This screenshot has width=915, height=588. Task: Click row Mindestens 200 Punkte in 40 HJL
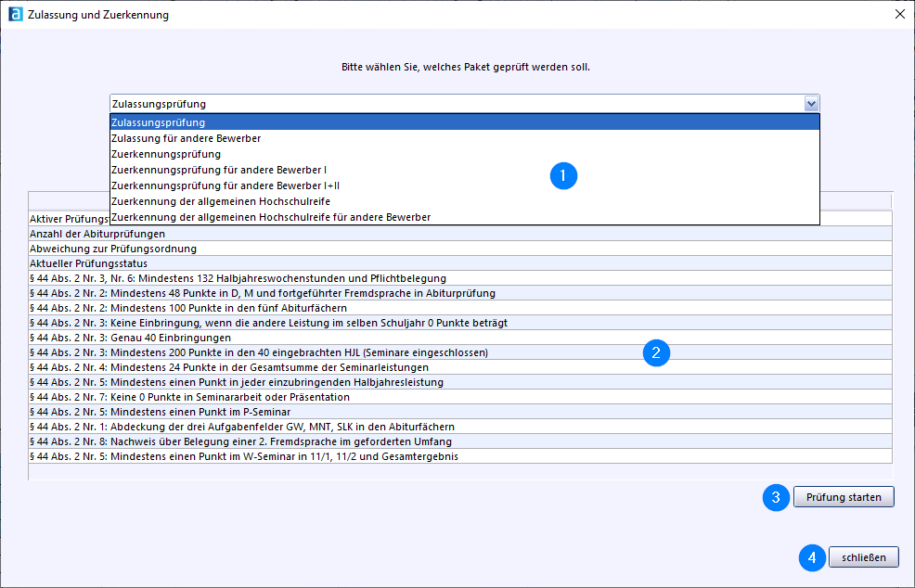click(x=460, y=352)
